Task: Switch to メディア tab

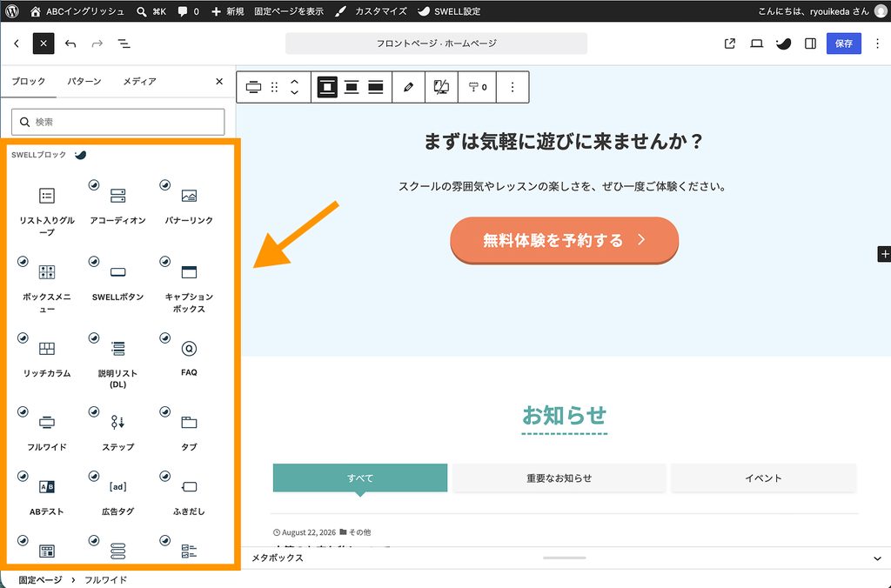Action: [x=139, y=81]
